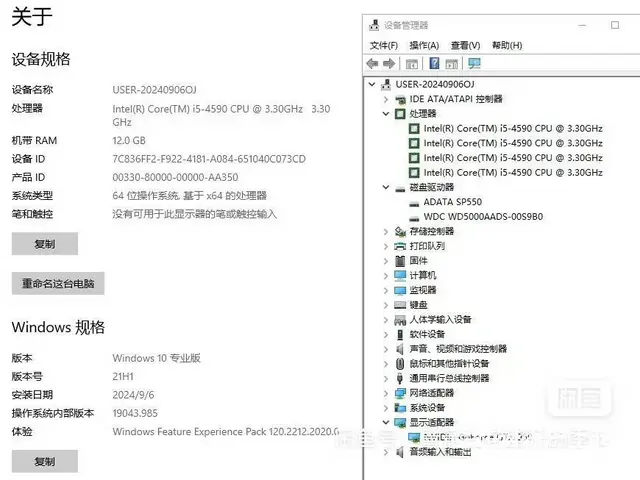This screenshot has height=480, width=640.
Task: Click the 12.0 GB RAM value
Action: (x=129, y=140)
